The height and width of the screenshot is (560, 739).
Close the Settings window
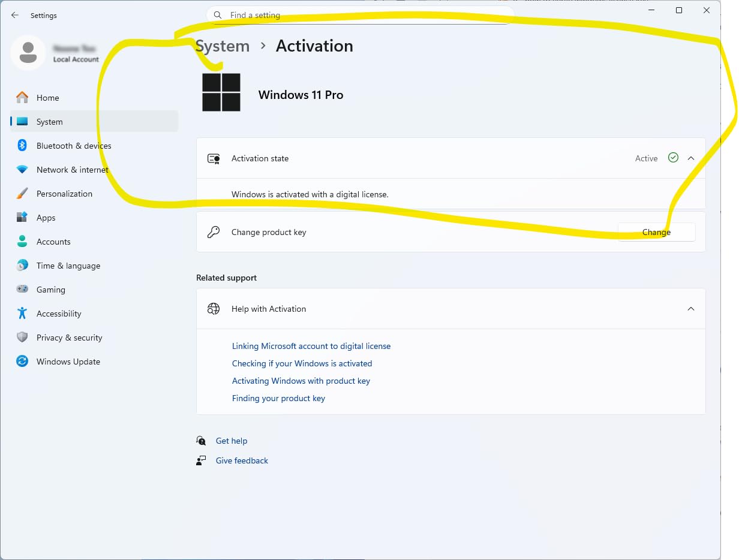point(707,10)
